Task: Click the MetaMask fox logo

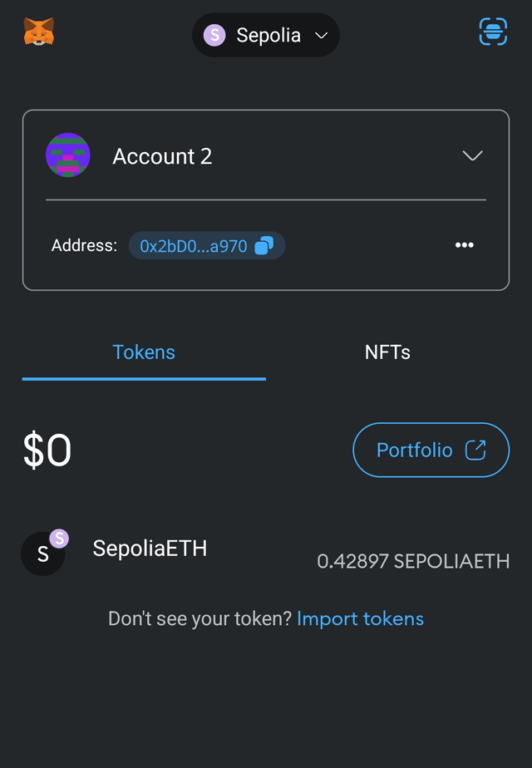Action: pos(39,33)
